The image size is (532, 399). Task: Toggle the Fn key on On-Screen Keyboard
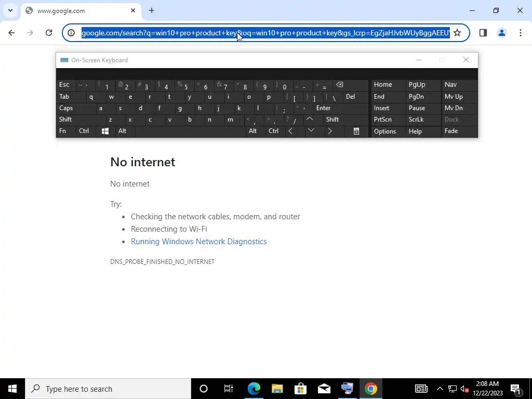pyautogui.click(x=66, y=131)
